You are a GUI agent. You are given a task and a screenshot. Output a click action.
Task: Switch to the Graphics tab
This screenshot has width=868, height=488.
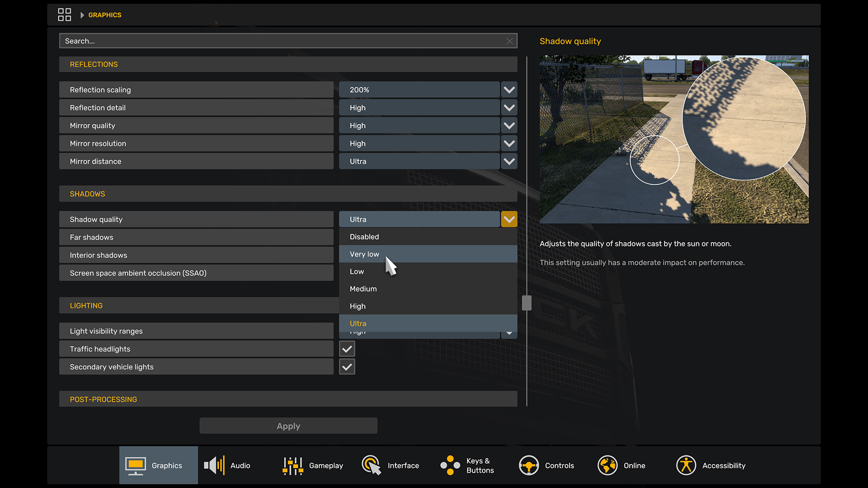158,465
